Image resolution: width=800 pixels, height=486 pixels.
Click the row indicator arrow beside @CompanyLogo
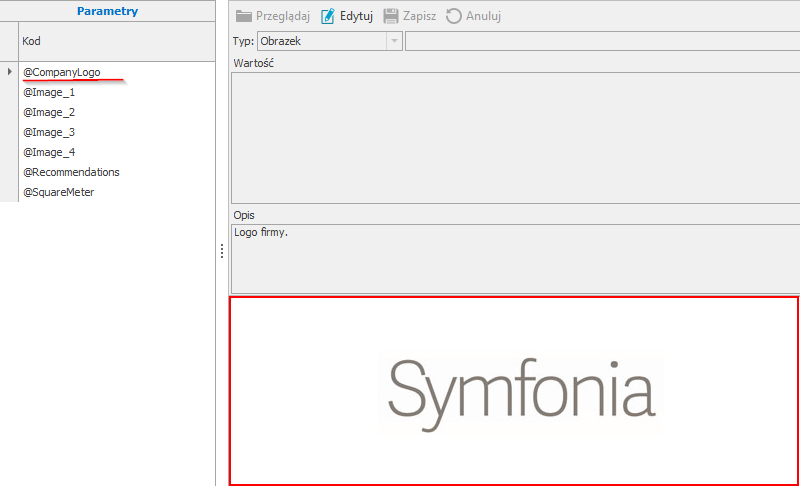pyautogui.click(x=9, y=72)
